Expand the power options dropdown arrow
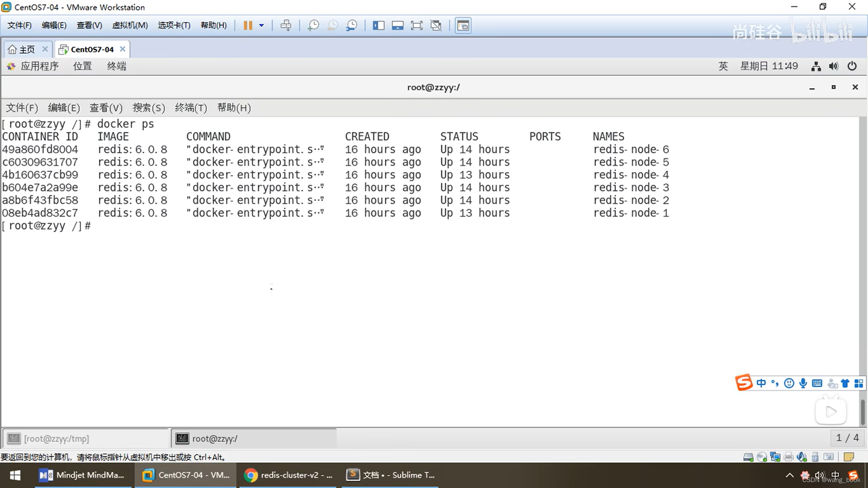This screenshot has width=868, height=488. coord(261,25)
